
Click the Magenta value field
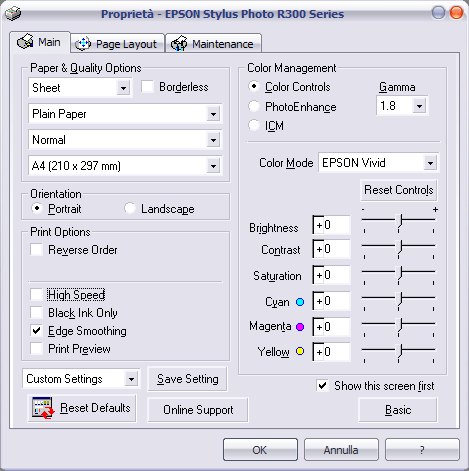[x=331, y=327]
